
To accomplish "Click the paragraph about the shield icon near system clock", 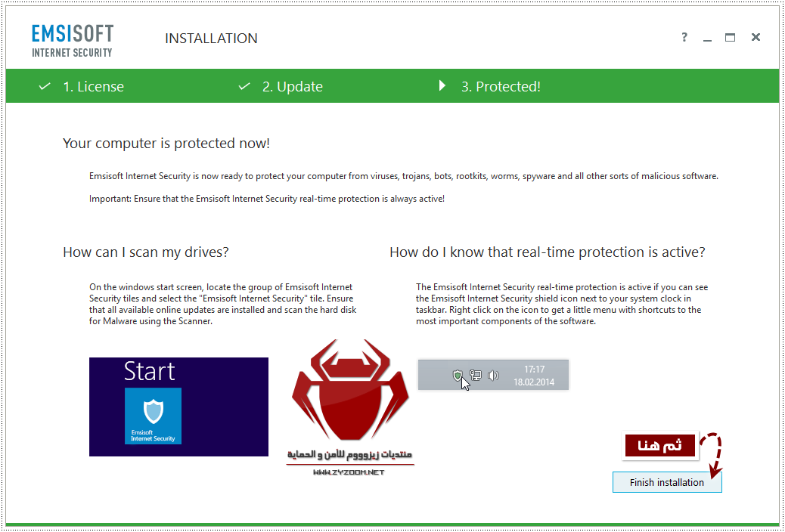I will point(562,304).
